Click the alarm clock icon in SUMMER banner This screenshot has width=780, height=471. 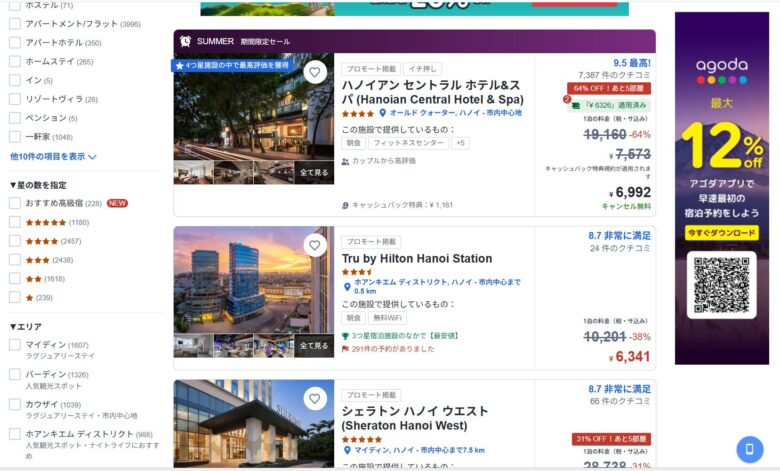tap(186, 41)
